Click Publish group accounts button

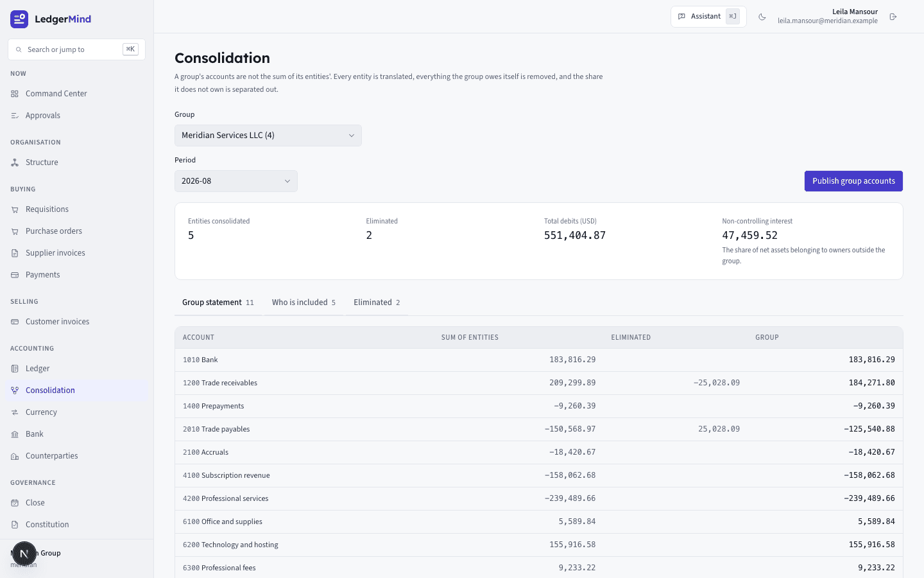point(853,181)
